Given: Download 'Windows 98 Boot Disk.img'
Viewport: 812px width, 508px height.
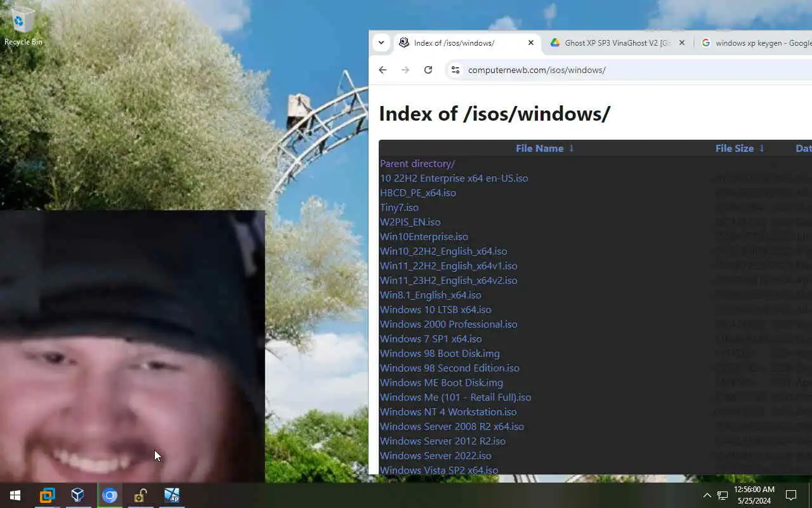Looking at the screenshot, I should point(440,353).
